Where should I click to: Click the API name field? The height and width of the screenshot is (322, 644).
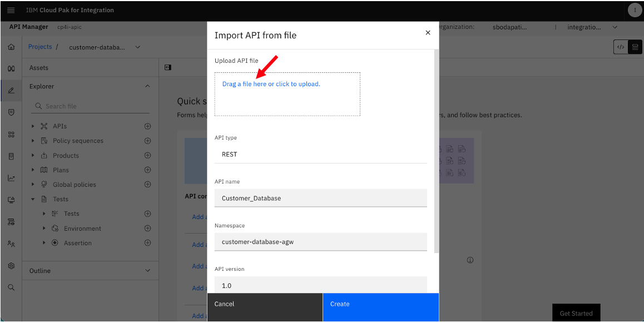321,198
